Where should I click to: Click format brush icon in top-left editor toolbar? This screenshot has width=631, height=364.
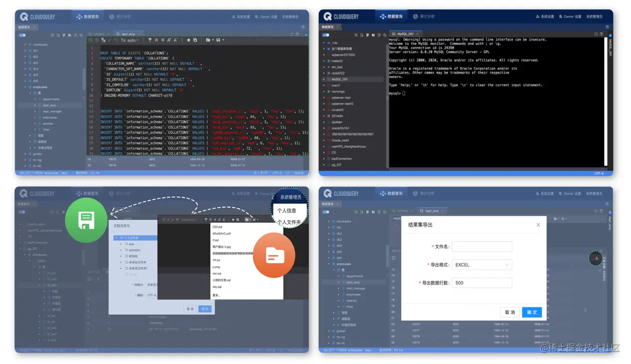coord(150,40)
